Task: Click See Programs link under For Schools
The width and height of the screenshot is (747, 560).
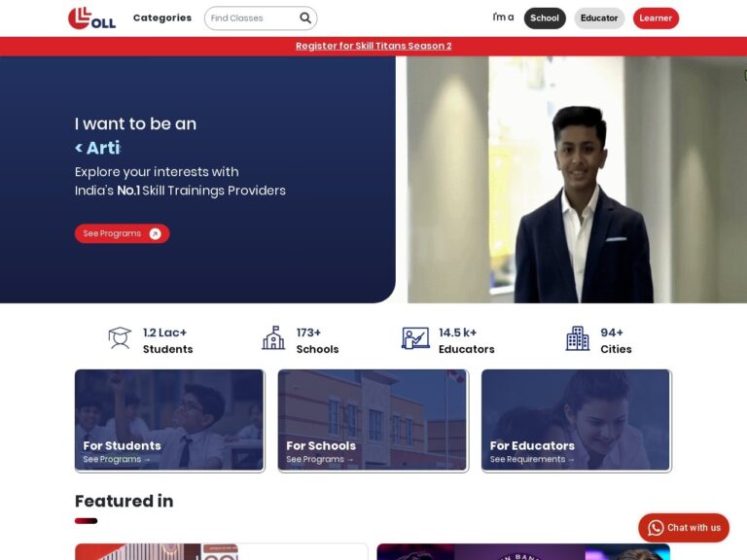Action: click(320, 459)
